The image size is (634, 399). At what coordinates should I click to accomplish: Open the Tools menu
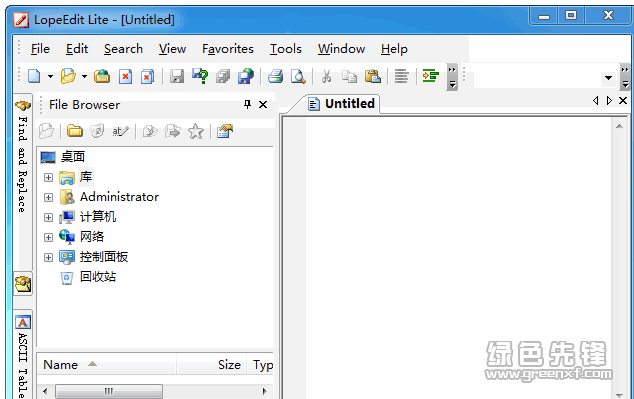coord(286,49)
